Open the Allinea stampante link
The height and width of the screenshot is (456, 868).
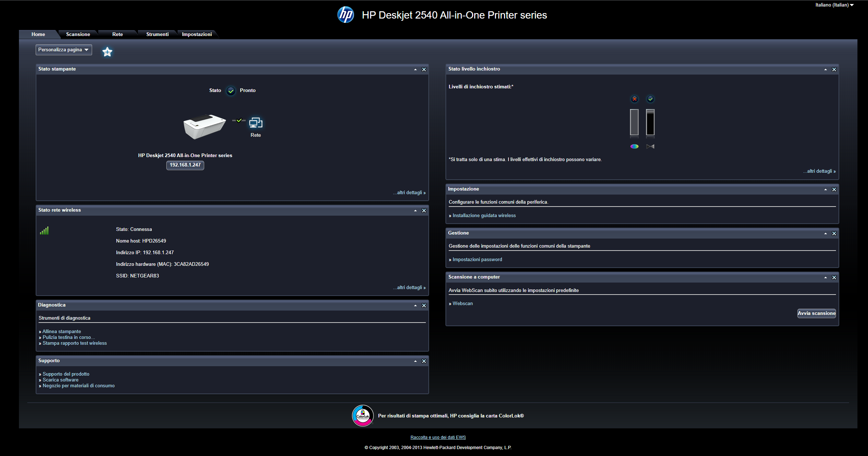coord(62,331)
